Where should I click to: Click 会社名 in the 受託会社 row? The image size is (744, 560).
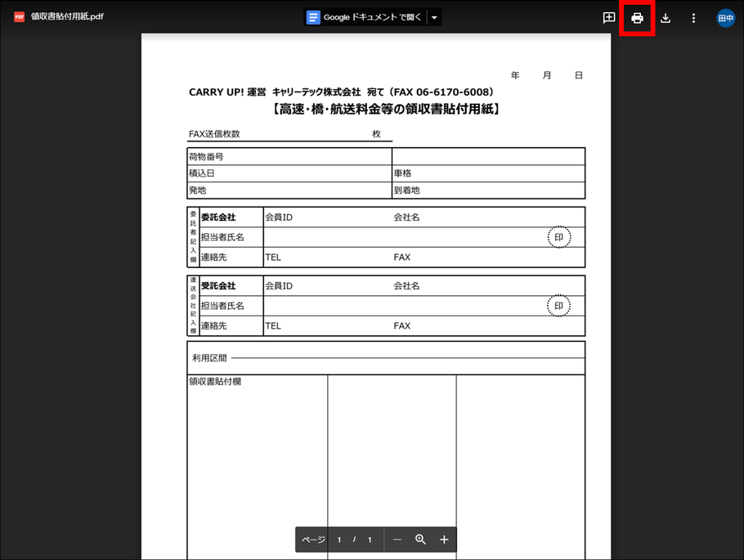coord(406,286)
